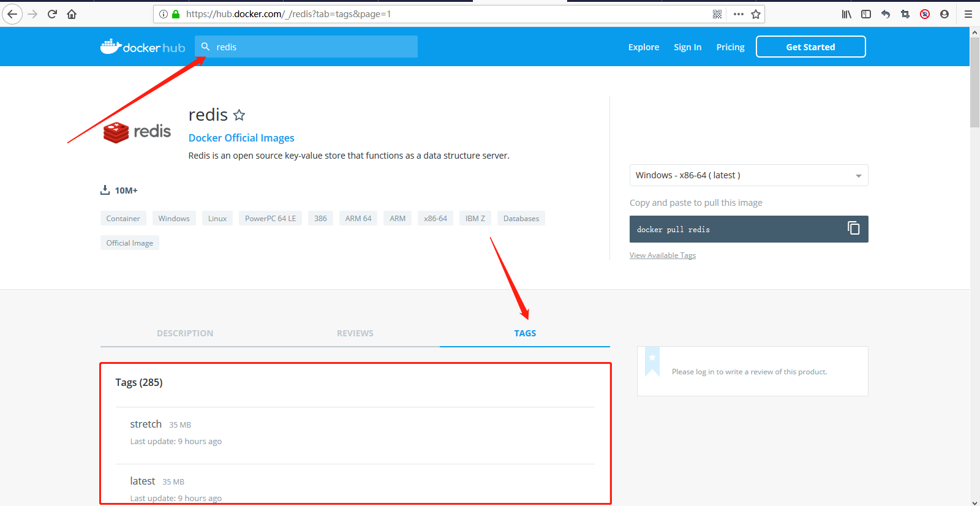Expand the Windows x86-64 latest dropdown

point(748,175)
